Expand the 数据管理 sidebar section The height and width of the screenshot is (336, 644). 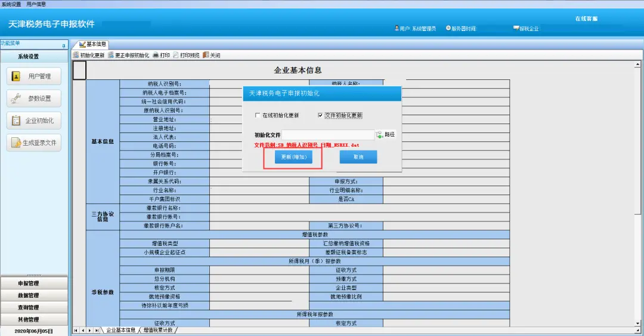pyautogui.click(x=34, y=295)
